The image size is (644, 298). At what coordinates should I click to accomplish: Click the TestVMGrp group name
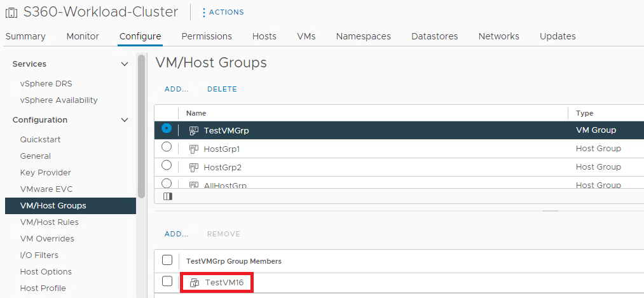[226, 131]
